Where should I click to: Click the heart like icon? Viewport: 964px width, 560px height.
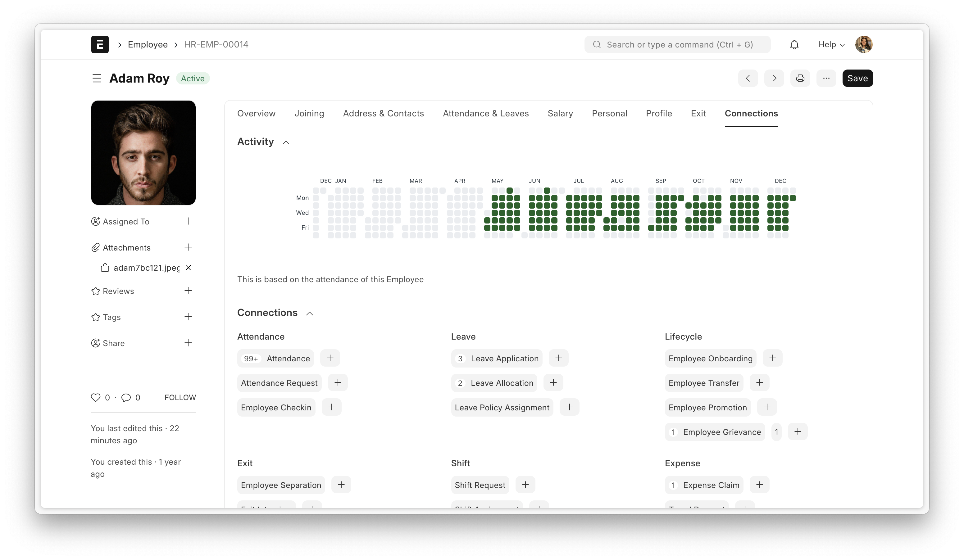pyautogui.click(x=95, y=398)
